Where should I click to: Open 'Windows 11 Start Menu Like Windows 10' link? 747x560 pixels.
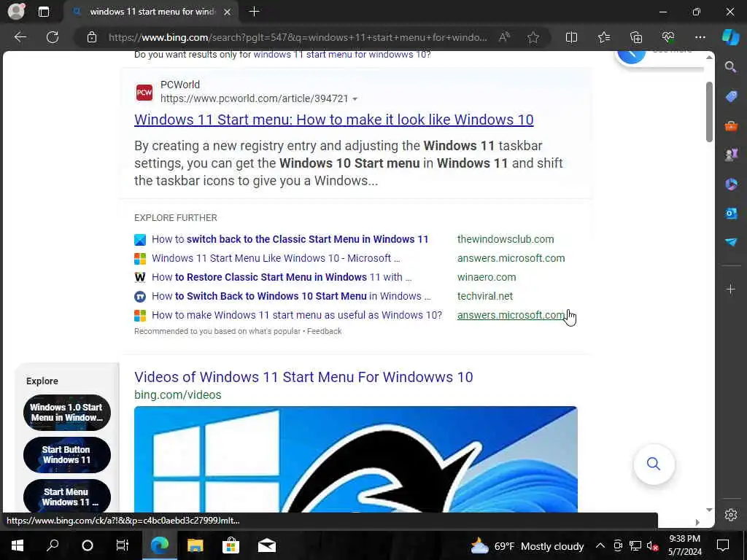pos(276,258)
